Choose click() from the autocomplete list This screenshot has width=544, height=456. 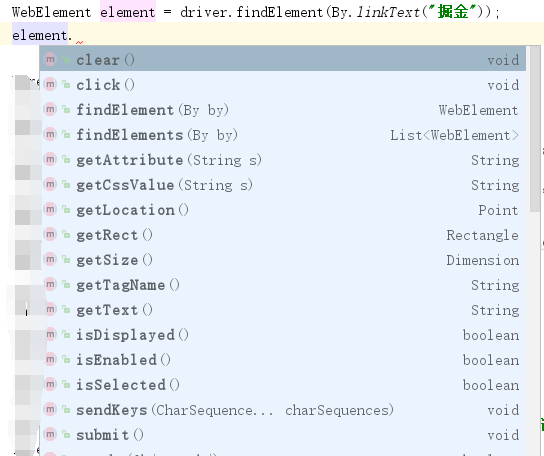(x=283, y=85)
